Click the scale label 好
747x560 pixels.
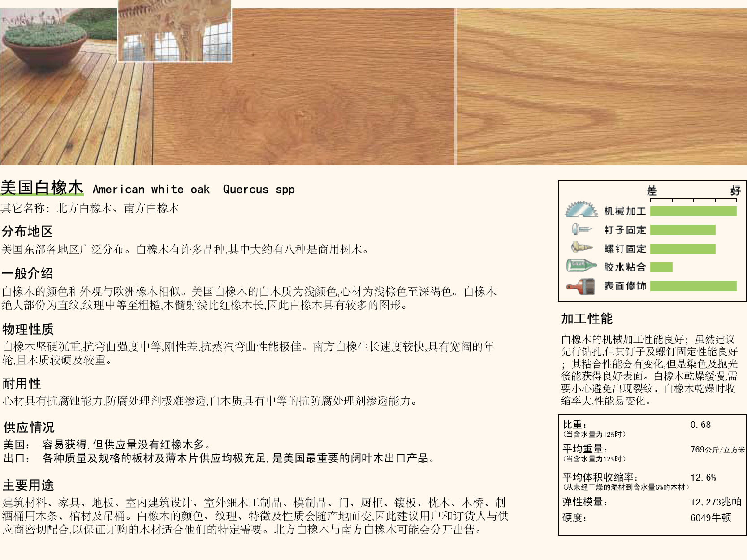pos(735,191)
